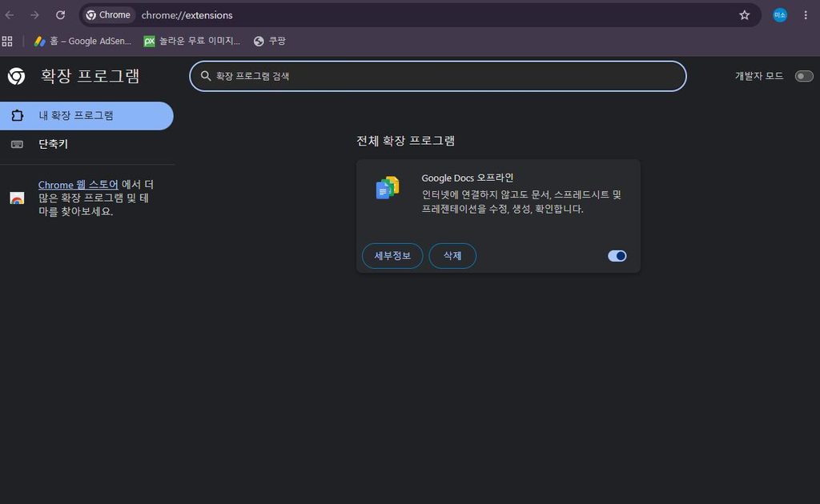The height and width of the screenshot is (504, 820).
Task: Open the 놀라운 무료 이미지 bookmark
Action: 192,41
